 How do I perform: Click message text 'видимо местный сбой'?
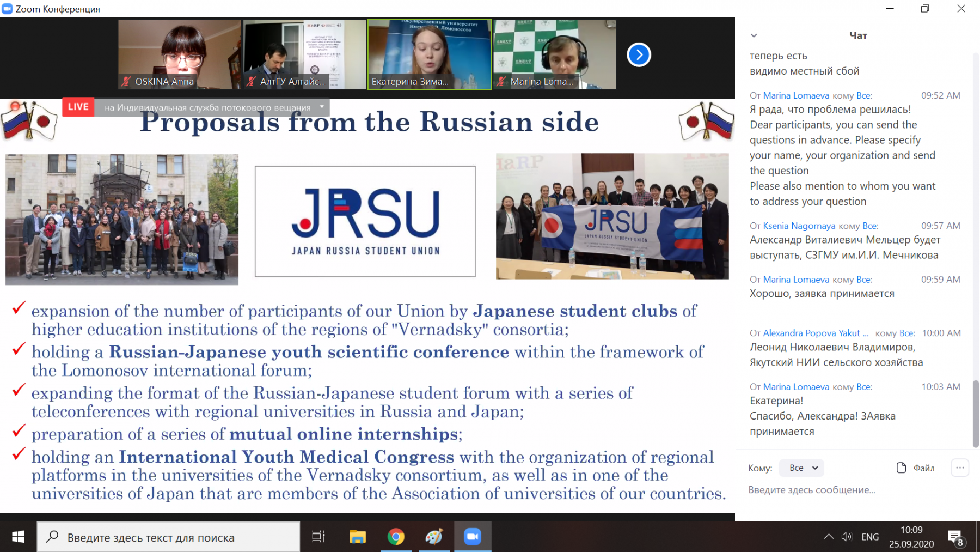(805, 71)
